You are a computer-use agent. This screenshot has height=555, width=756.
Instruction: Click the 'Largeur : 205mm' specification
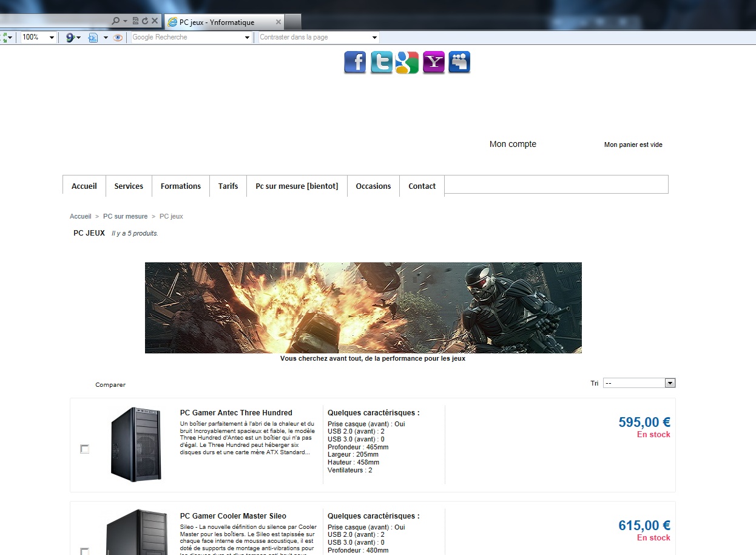(x=353, y=454)
